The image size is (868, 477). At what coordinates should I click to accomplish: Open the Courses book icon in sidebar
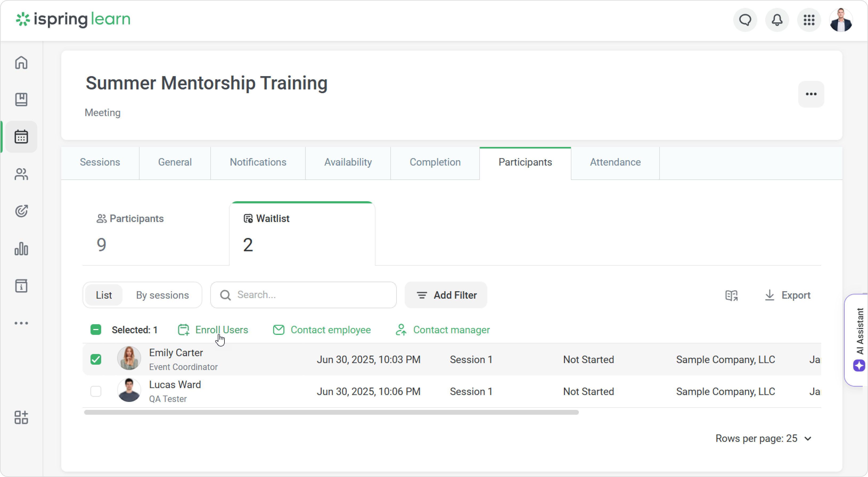[x=21, y=100]
